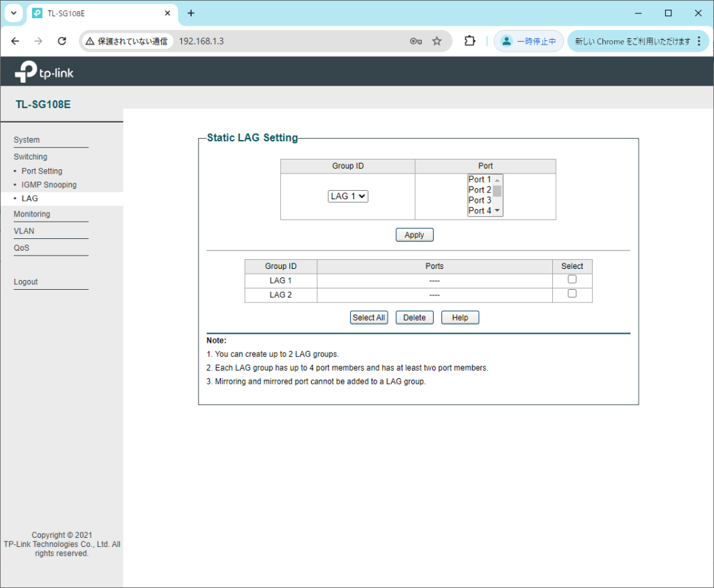The width and height of the screenshot is (714, 588).
Task: Open the Group ID LAG dropdown
Action: coord(348,196)
